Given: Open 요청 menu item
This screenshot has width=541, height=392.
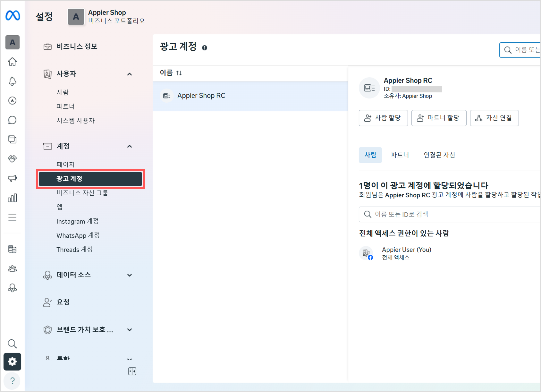Looking at the screenshot, I should (63, 302).
